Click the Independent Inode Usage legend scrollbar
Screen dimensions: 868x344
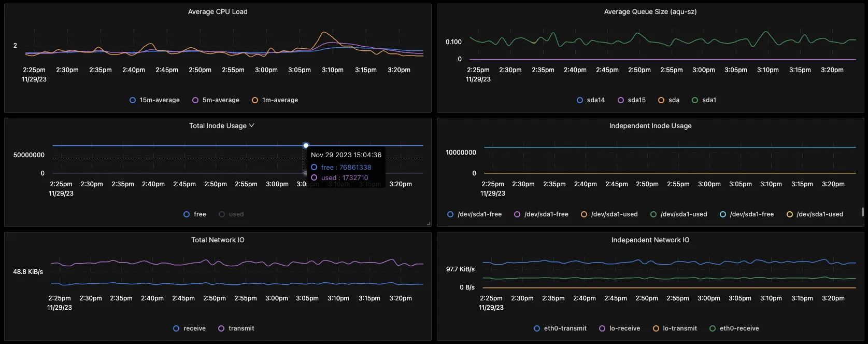tap(862, 212)
